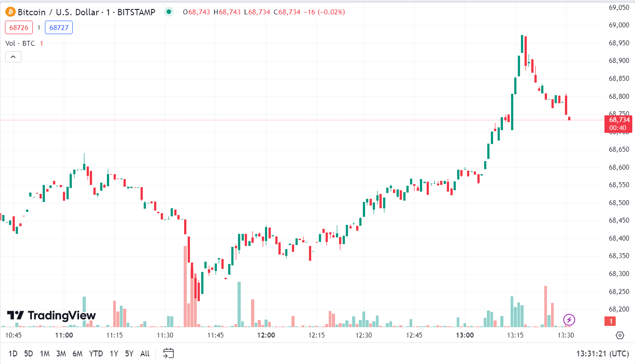Click the purple lightning bolt icon
Image resolution: width=635 pixels, height=364 pixels.
coord(569,320)
